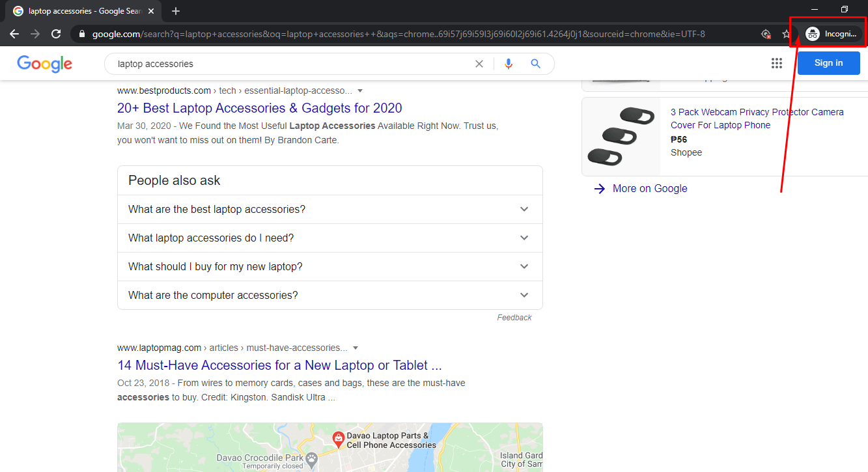Click the Sign in button
This screenshot has width=868, height=472.
[828, 63]
